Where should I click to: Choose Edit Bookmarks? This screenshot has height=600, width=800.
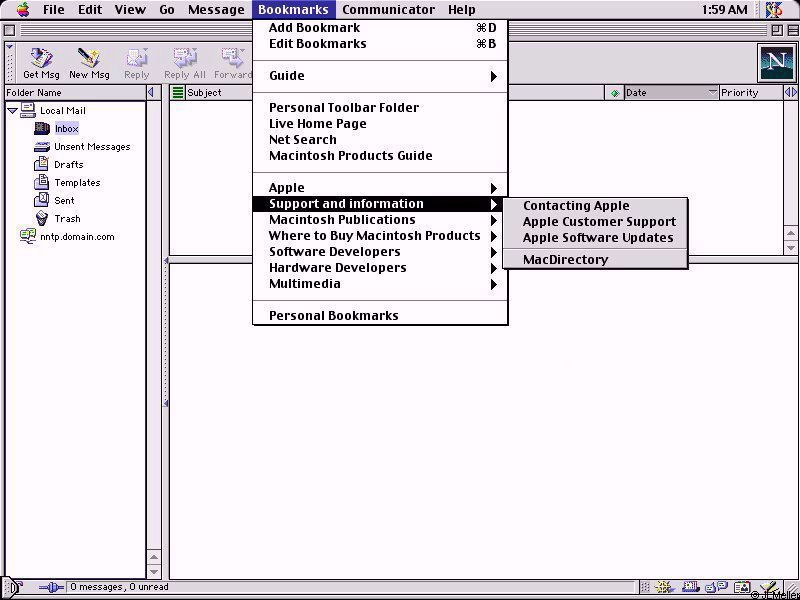[381, 44]
